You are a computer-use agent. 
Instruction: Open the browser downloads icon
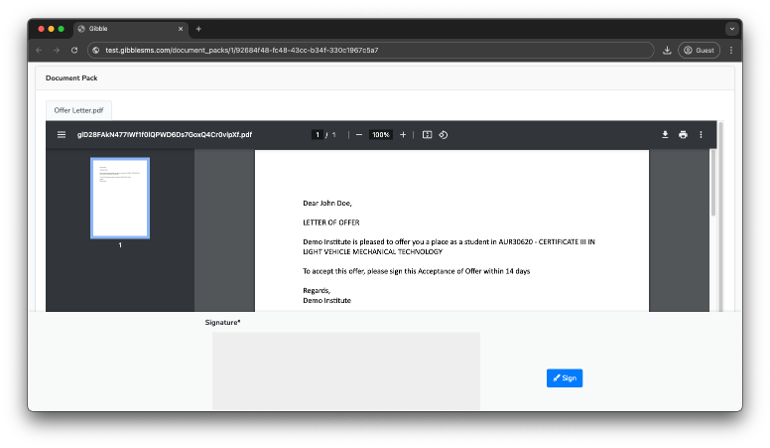(667, 50)
